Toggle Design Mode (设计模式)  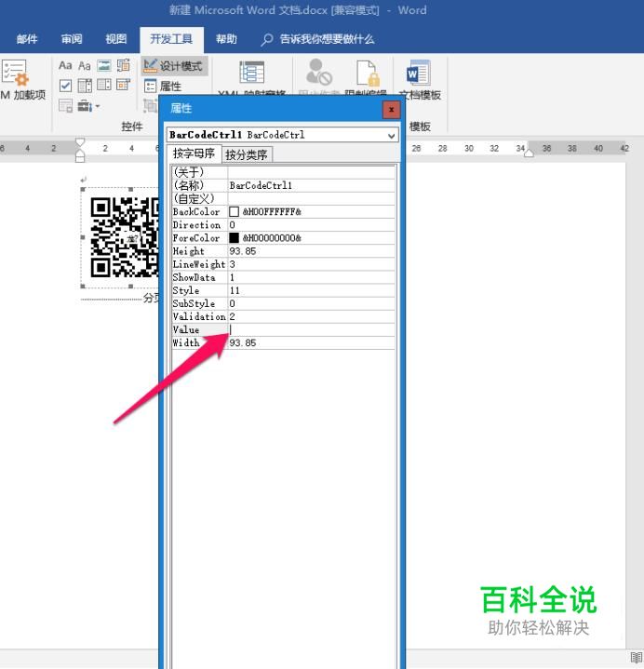[173, 66]
